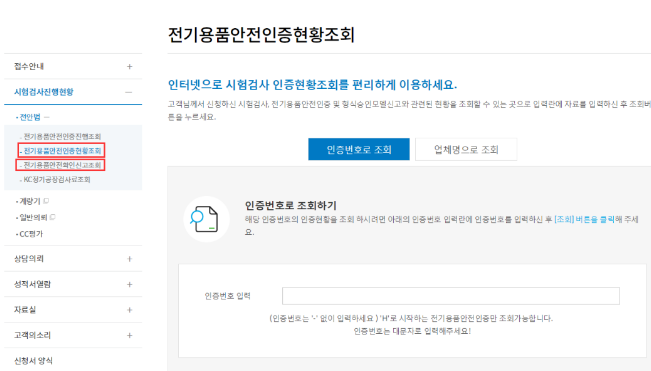The height and width of the screenshot is (371, 651).
Task: Expand the 자료실 plus icon
Action: pyautogui.click(x=130, y=310)
